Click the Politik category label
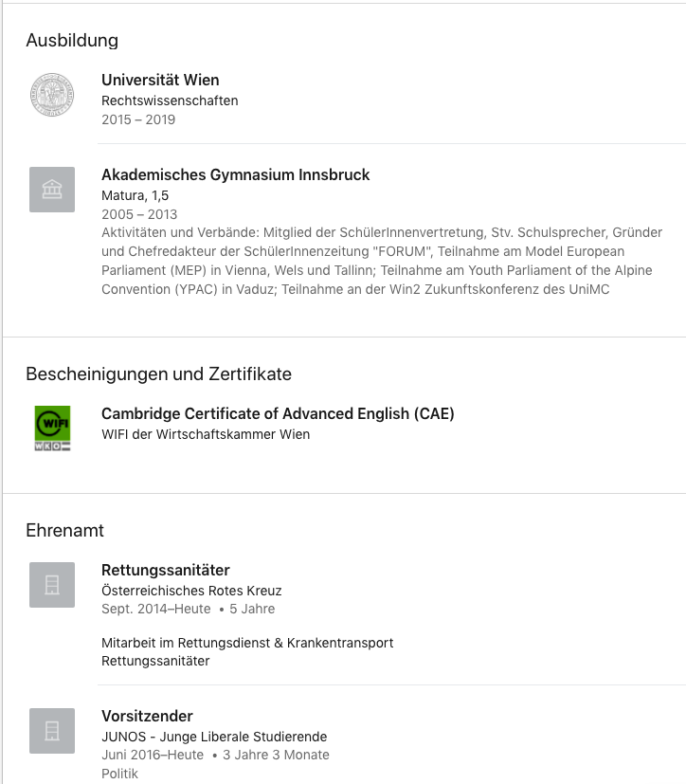The height and width of the screenshot is (784, 686). point(119,774)
